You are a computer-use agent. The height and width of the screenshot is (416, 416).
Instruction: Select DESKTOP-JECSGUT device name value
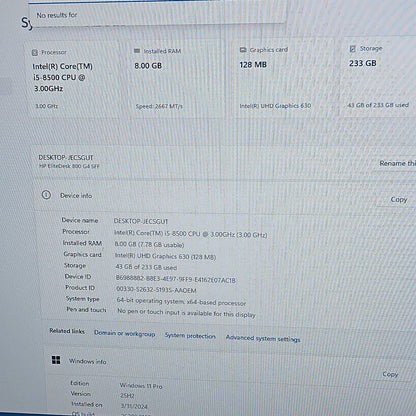click(141, 221)
